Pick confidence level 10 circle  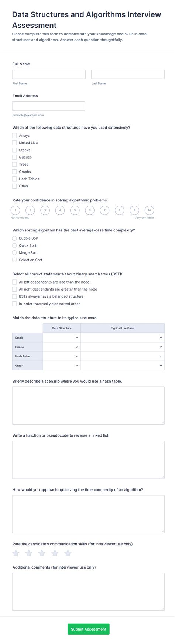[149, 210]
